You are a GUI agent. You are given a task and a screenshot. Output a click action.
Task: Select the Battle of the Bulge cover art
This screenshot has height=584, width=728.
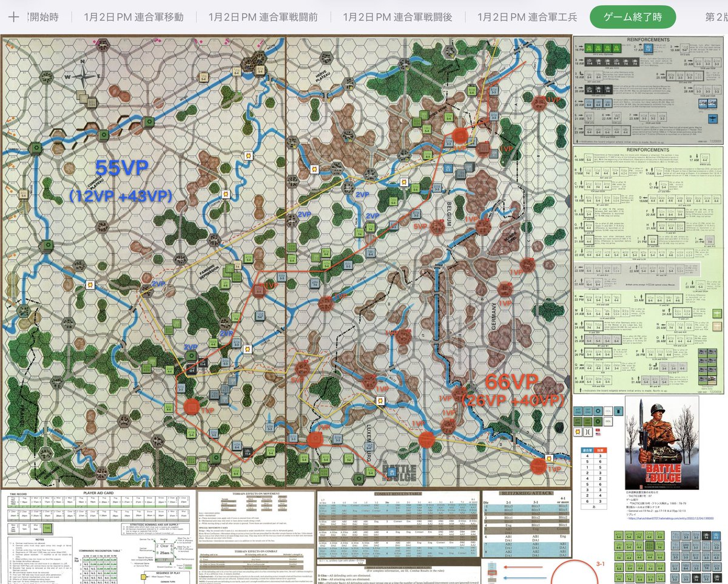(662, 443)
